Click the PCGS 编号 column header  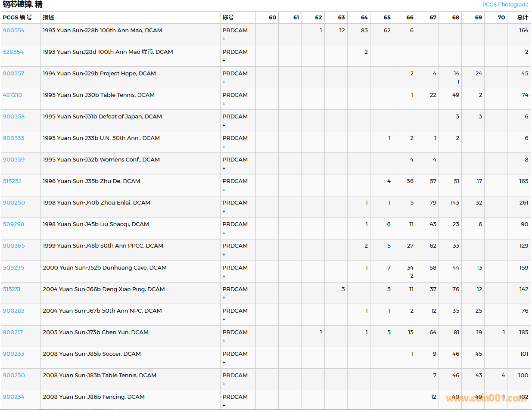coord(18,18)
